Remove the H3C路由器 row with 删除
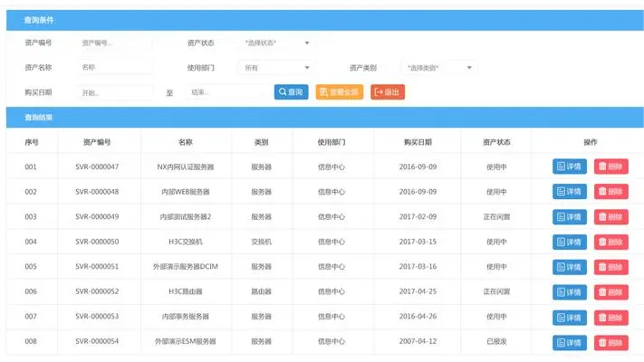Image resolution: width=644 pixels, height=362 pixels. [x=610, y=292]
